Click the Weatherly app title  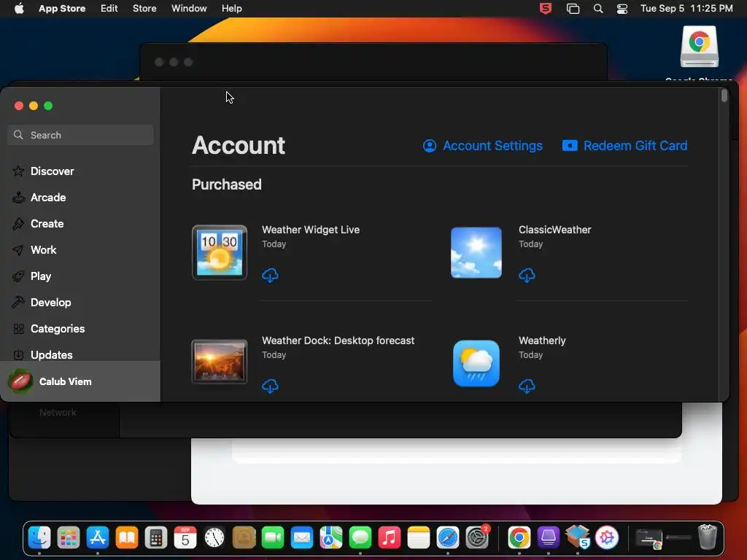pyautogui.click(x=542, y=341)
